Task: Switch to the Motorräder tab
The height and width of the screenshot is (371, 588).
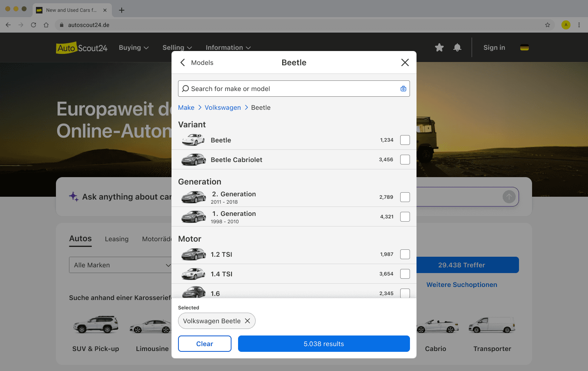Action: (x=157, y=239)
